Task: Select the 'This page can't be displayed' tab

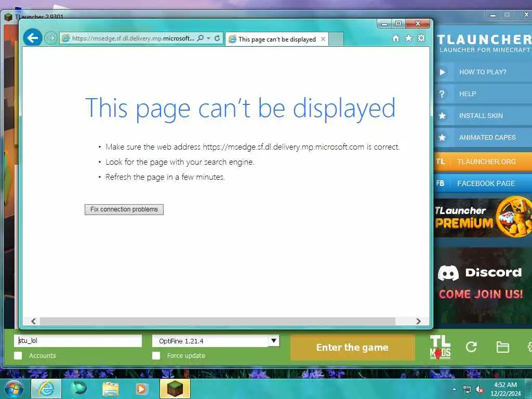Action: tap(276, 39)
